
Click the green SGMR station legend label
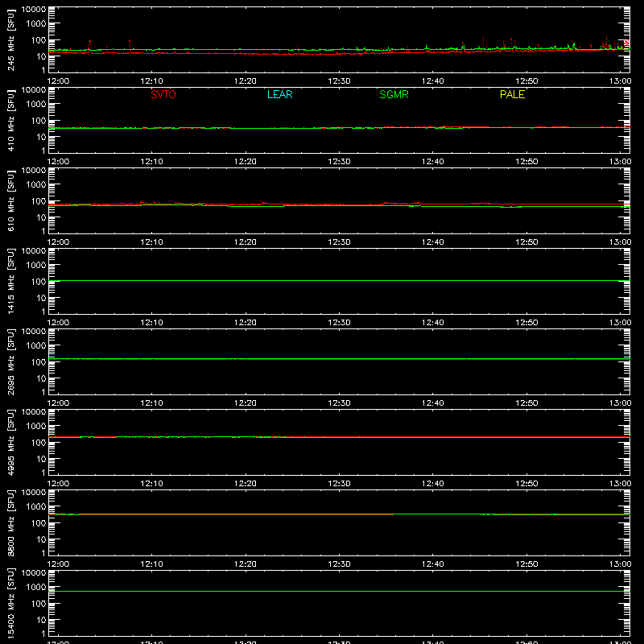tap(394, 94)
